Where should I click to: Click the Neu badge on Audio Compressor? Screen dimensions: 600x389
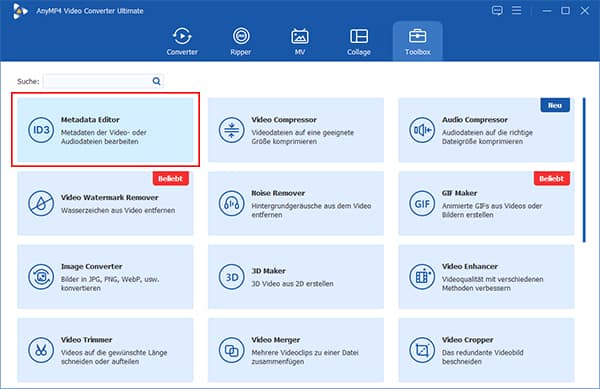tap(555, 105)
